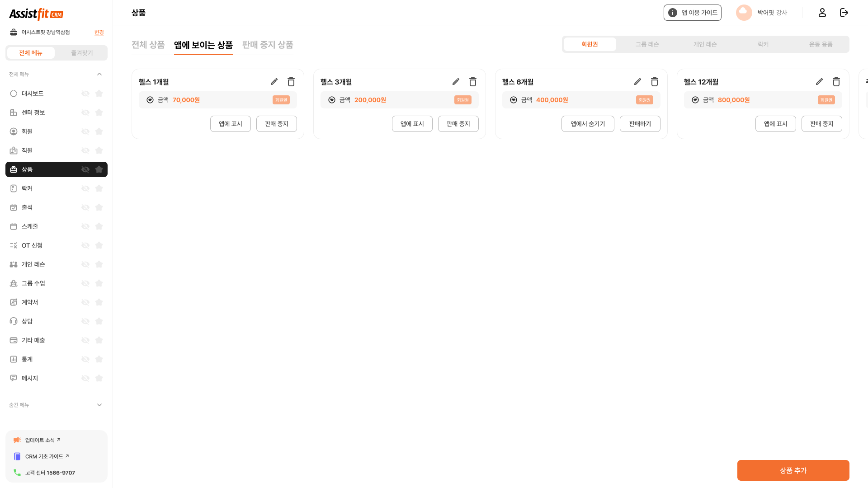This screenshot has width=868, height=488.
Task: Click the edit pencil on 헬스 12개월 card
Action: [x=819, y=82]
